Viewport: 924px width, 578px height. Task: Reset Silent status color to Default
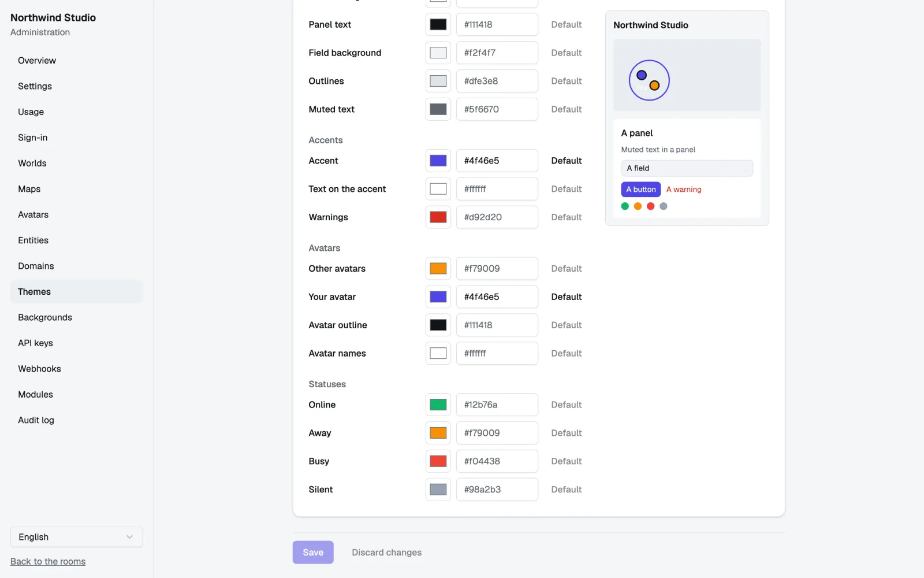(567, 490)
